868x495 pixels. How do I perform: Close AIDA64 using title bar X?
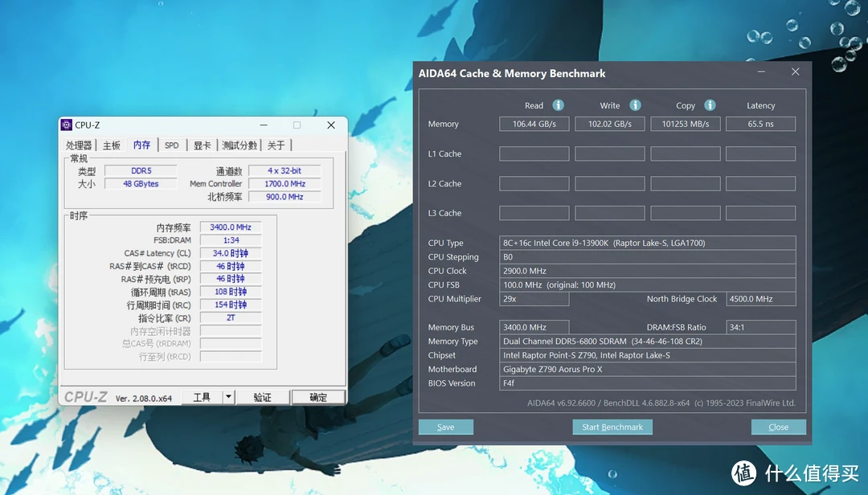(x=795, y=72)
